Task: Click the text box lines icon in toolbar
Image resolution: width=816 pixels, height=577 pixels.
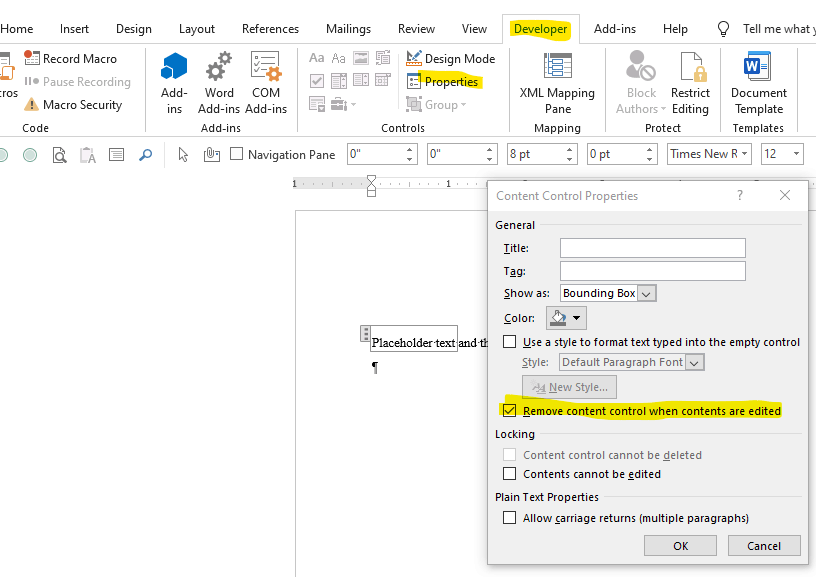Action: tap(116, 155)
